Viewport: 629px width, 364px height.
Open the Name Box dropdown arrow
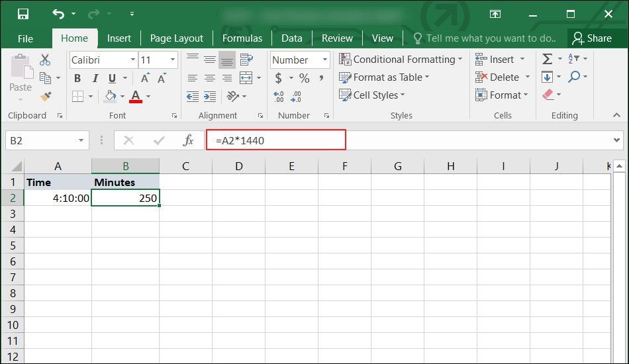click(x=81, y=140)
